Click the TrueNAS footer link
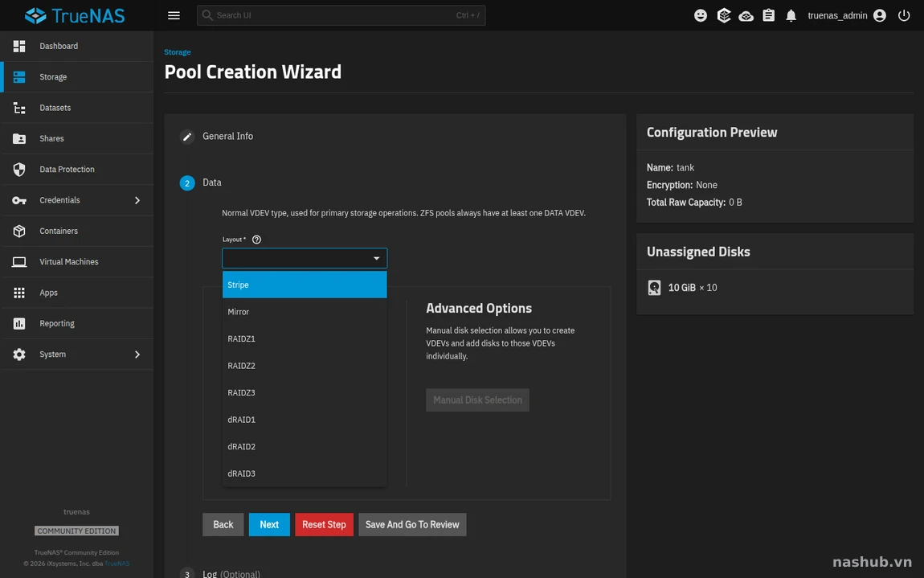Image resolution: width=924 pixels, height=578 pixels. 117,564
